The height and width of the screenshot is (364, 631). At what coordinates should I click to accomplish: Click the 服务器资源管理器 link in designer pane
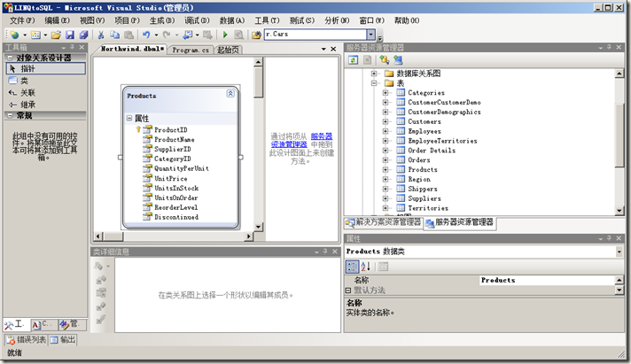point(301,140)
